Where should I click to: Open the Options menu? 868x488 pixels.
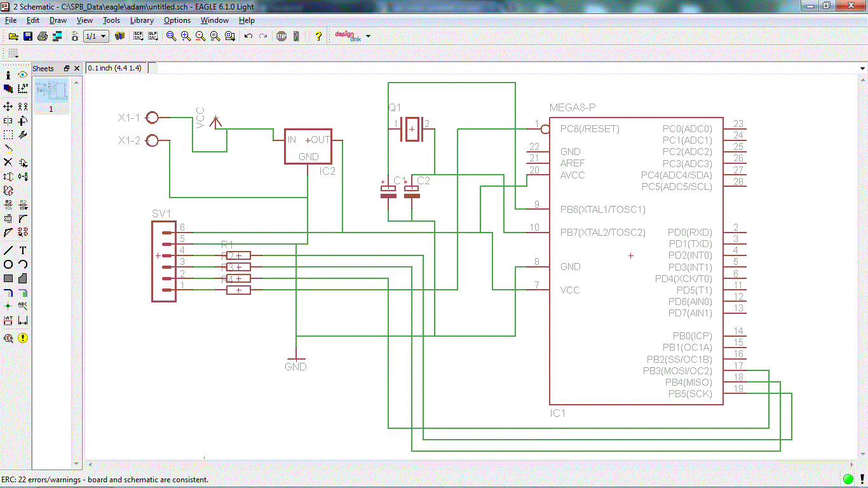tap(177, 20)
